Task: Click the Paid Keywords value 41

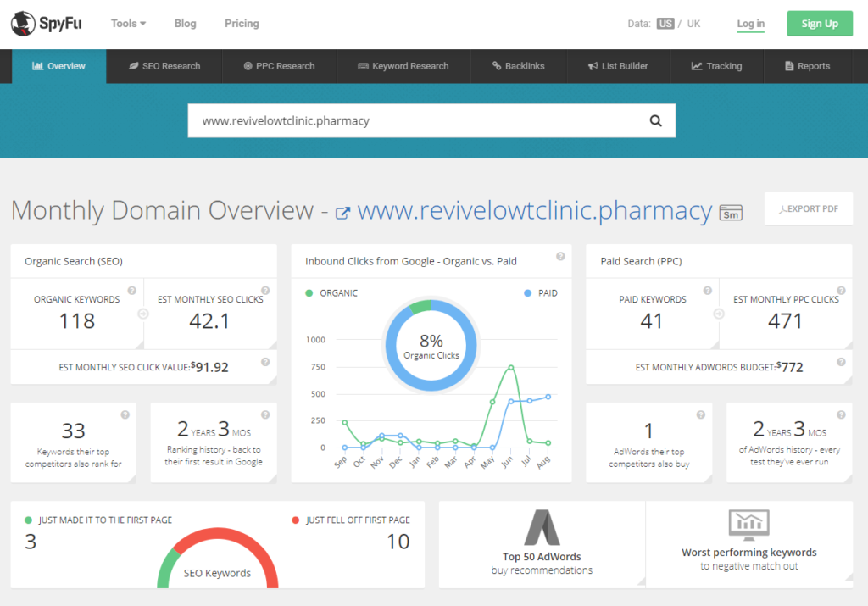Action: coord(652,321)
